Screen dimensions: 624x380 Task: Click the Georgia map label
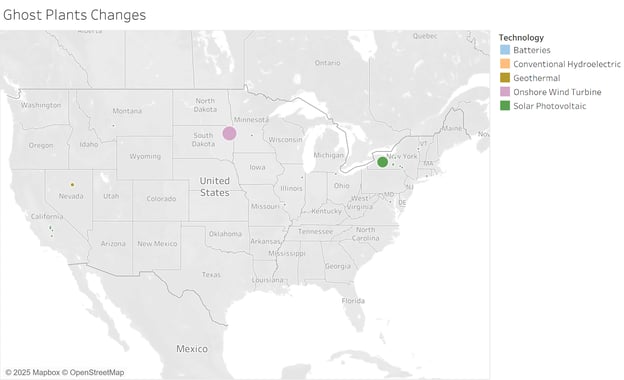point(338,266)
